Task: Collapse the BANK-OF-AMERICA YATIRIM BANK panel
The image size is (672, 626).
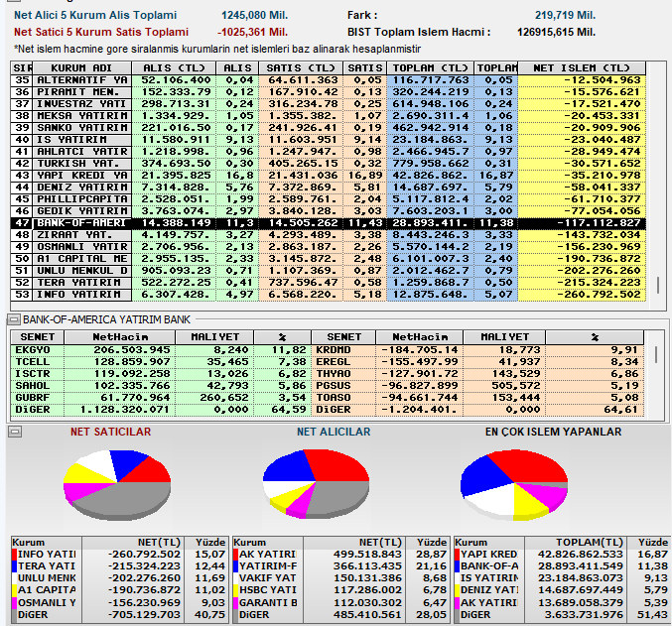Action: click(x=14, y=319)
